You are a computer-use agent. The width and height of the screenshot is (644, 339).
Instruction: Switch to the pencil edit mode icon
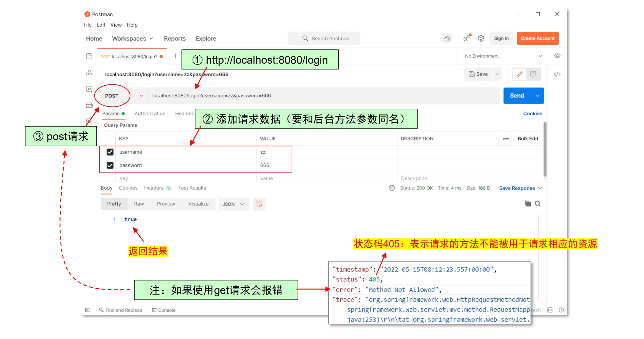520,74
